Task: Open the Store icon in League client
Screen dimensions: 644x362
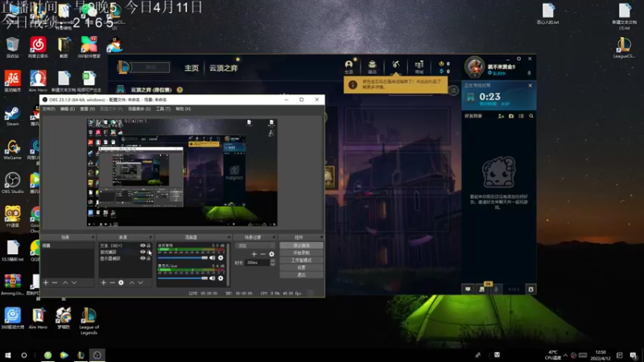Action: pos(419,66)
